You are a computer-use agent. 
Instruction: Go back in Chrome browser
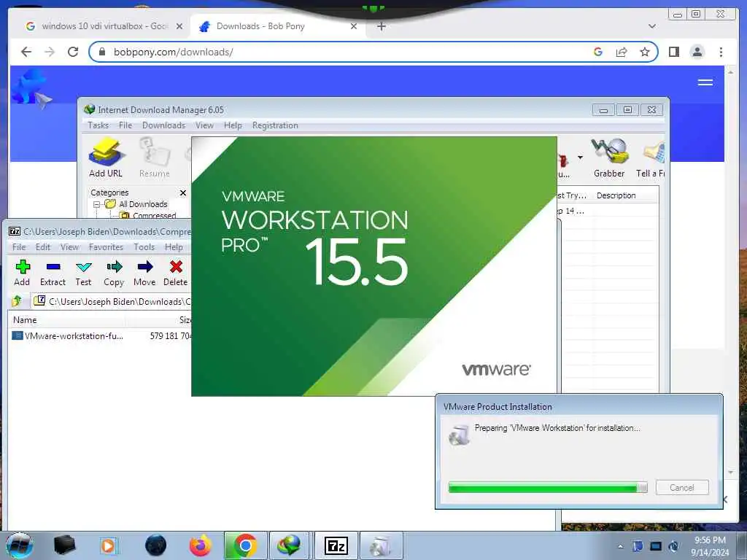pos(26,52)
